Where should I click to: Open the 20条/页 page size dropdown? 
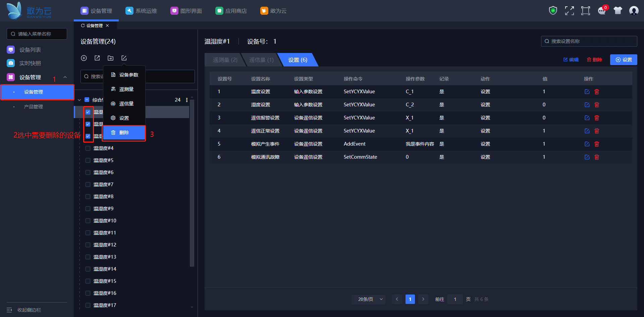tap(368, 299)
